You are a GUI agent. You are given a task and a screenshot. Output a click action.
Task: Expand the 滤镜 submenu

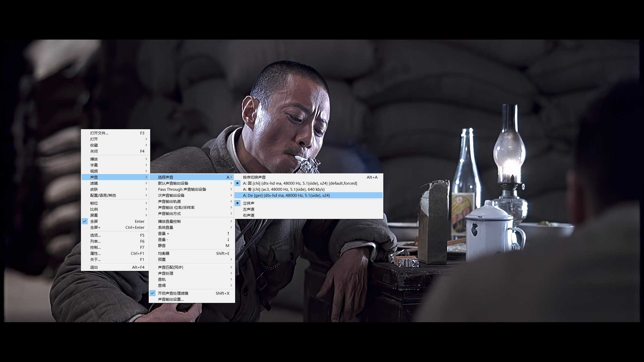115,183
